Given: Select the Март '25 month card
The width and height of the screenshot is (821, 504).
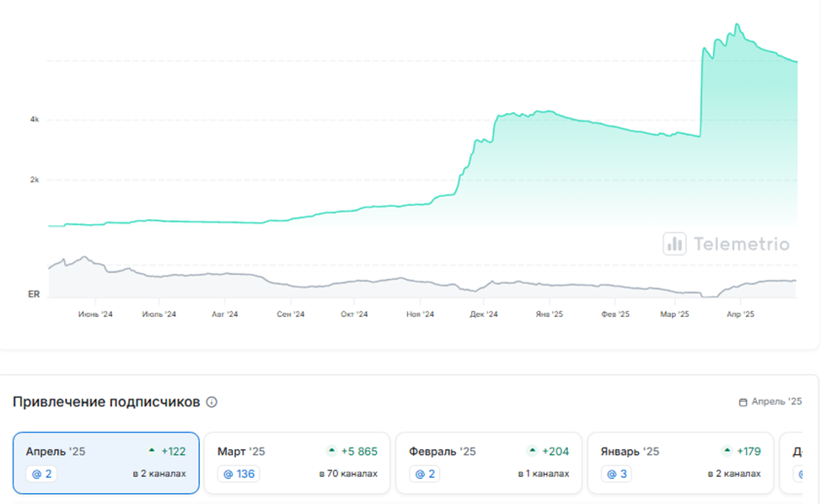Looking at the screenshot, I should pyautogui.click(x=297, y=463).
